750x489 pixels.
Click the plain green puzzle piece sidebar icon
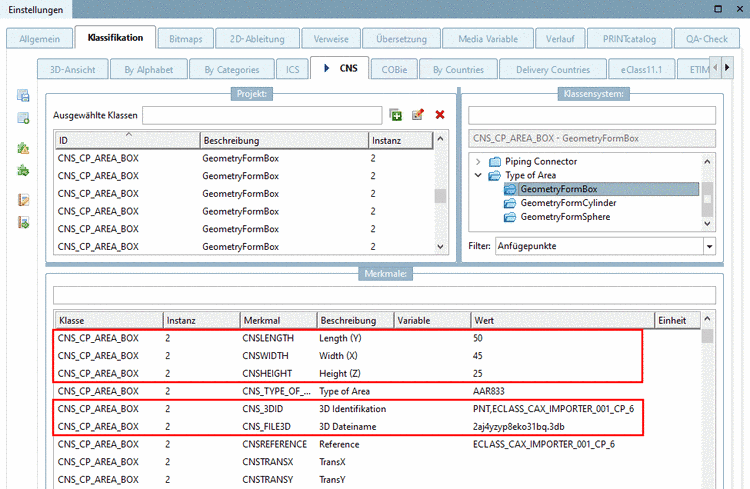pyautogui.click(x=23, y=171)
